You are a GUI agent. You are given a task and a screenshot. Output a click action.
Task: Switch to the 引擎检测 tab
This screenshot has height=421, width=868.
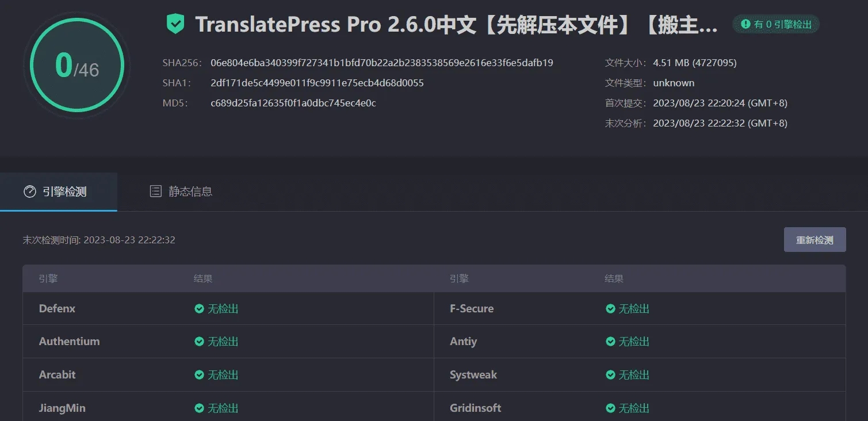tap(59, 192)
